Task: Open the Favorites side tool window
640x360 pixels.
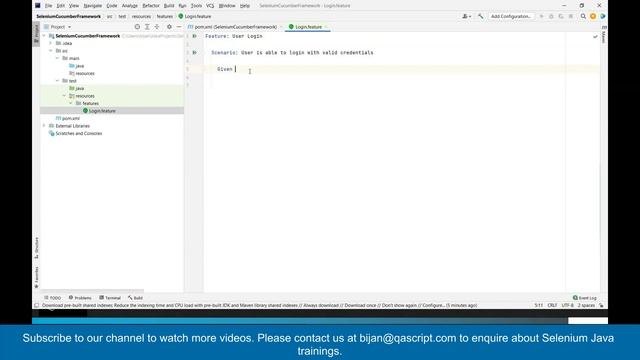Action: tap(36, 277)
